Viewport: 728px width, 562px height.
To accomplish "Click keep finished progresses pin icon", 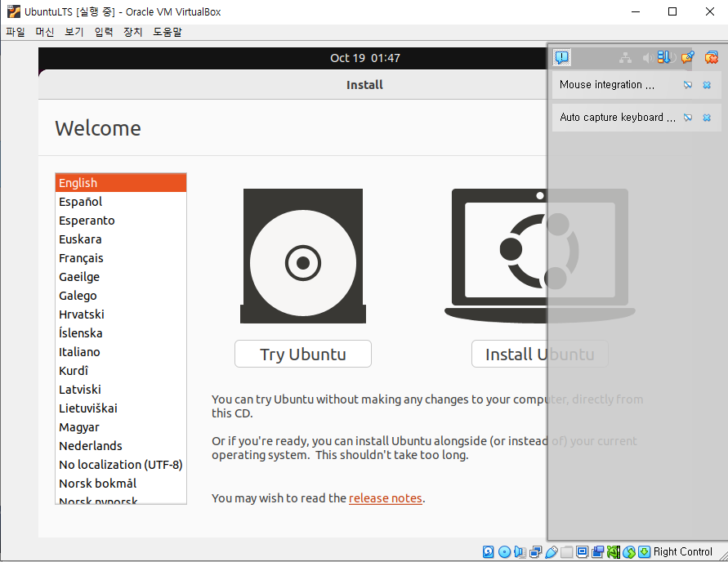I will coord(688,57).
